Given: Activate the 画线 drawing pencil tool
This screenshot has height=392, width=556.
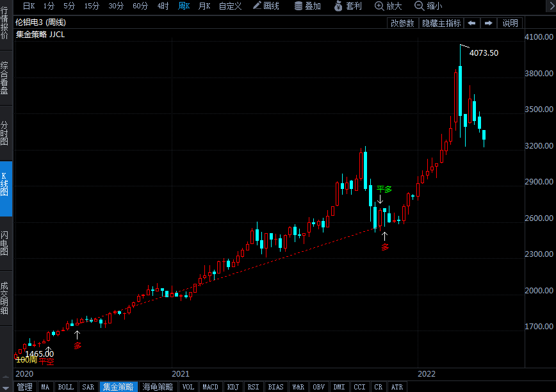Looking at the screenshot, I should click(x=266, y=6).
